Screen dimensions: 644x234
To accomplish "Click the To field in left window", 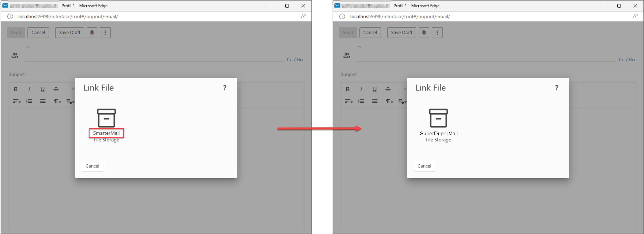I will pos(154,55).
